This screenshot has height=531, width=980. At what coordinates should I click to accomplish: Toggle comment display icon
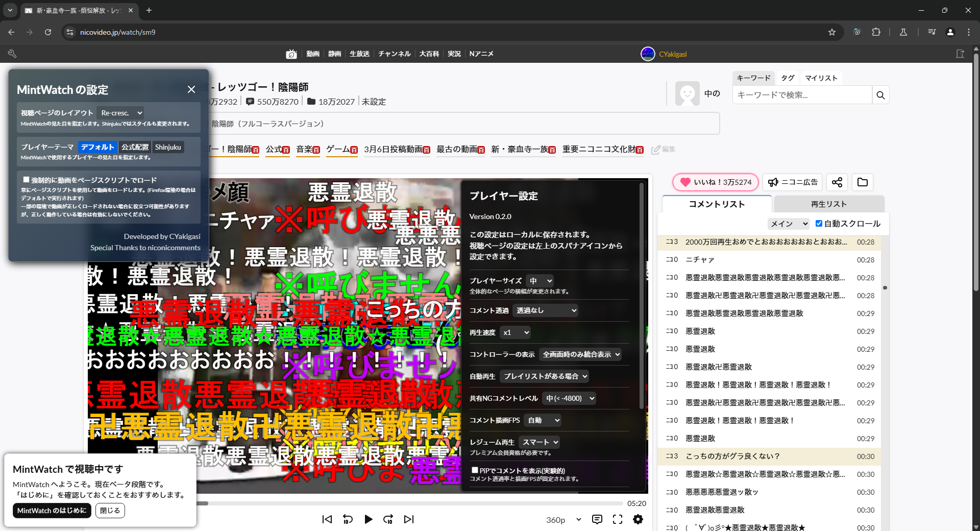pos(597,519)
